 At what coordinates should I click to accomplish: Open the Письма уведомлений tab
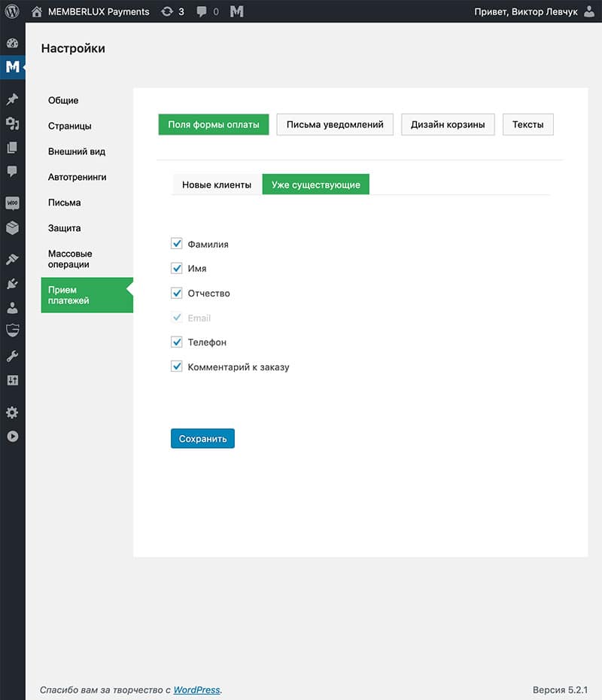[335, 124]
